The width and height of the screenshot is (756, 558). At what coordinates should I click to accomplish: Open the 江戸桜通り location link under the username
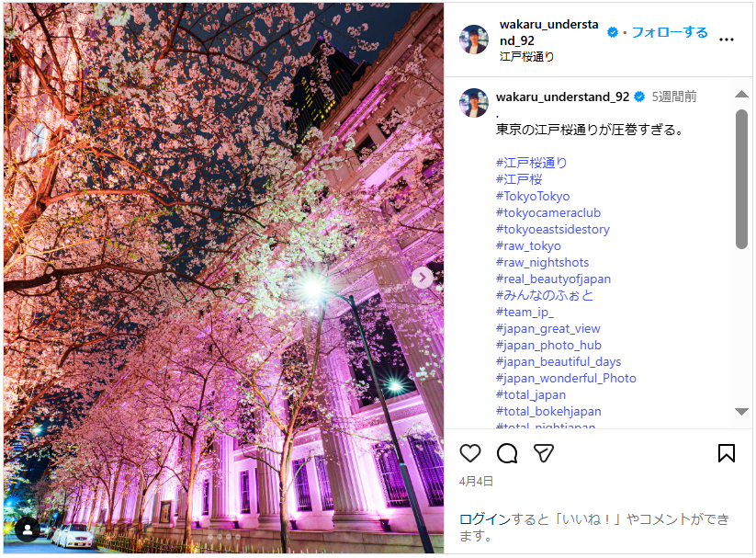(526, 56)
